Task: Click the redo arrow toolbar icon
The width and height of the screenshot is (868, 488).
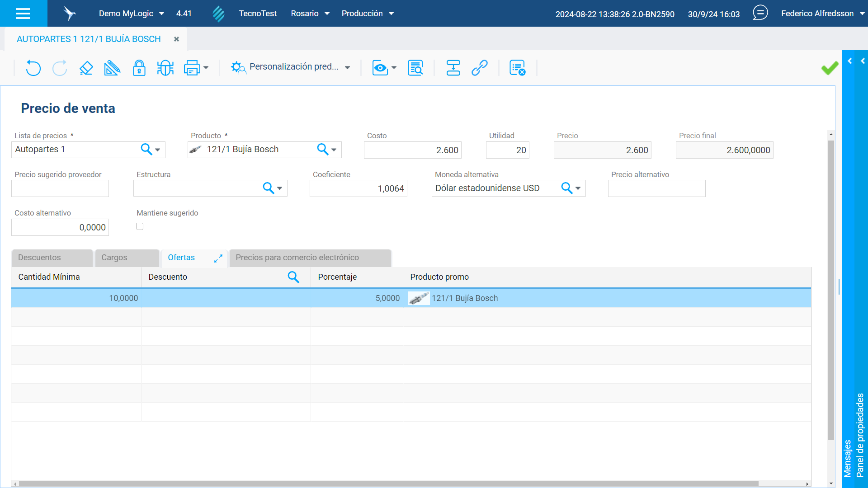Action: pos(60,68)
